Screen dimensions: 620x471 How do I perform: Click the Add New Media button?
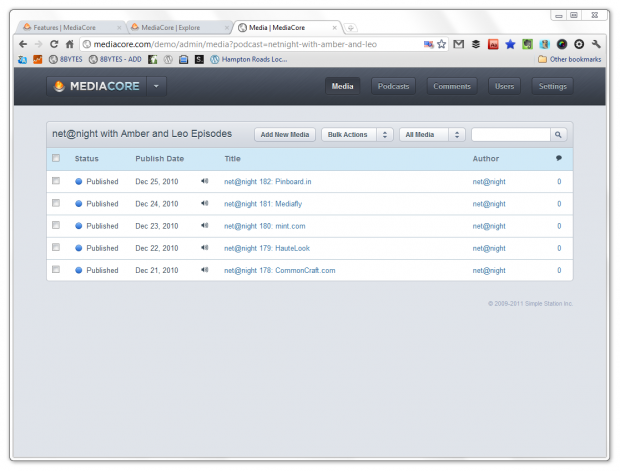tap(285, 135)
